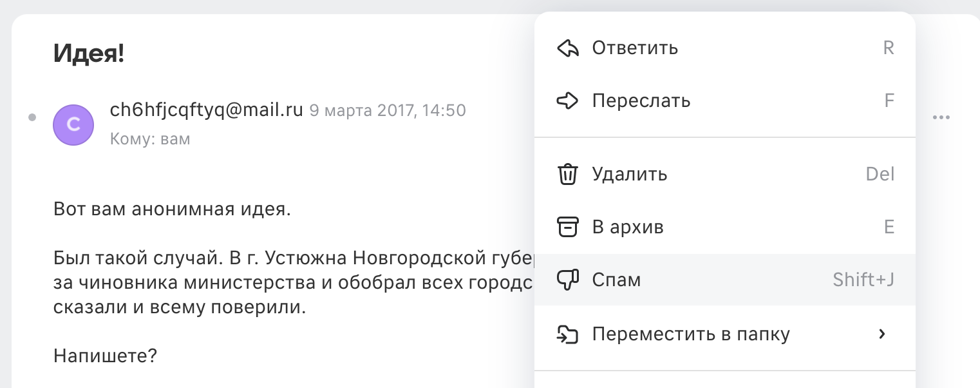Click the reply arrow icon
980x388 pixels.
coord(567,48)
